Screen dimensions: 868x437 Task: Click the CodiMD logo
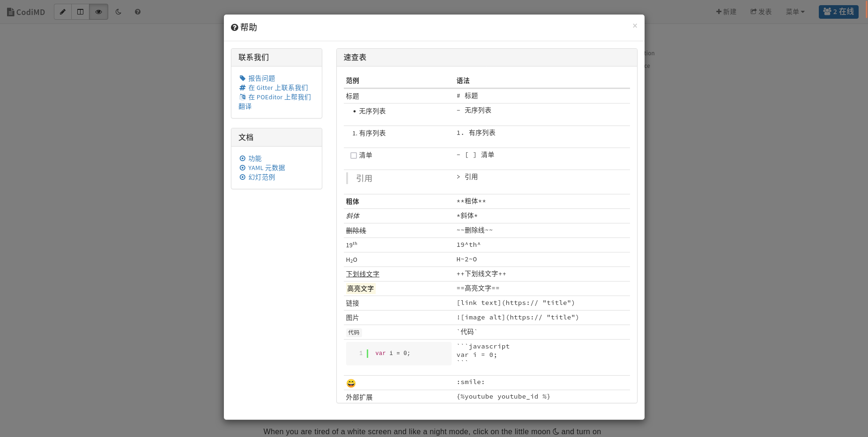pyautogui.click(x=26, y=12)
